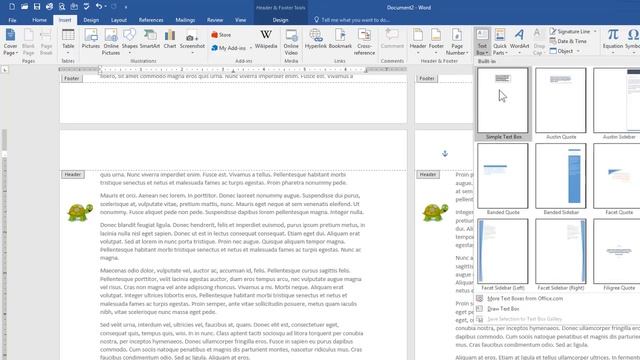Insert Online Pictures
Screen dimensions: 640x360
pos(111,42)
